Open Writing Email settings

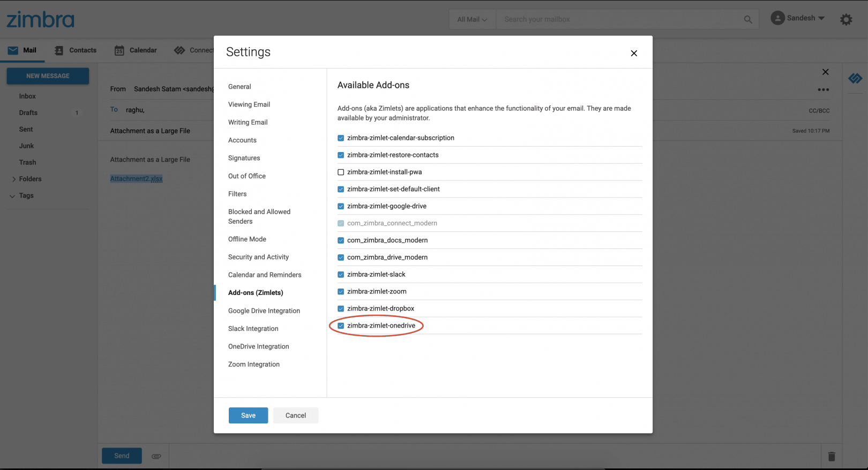pyautogui.click(x=248, y=122)
